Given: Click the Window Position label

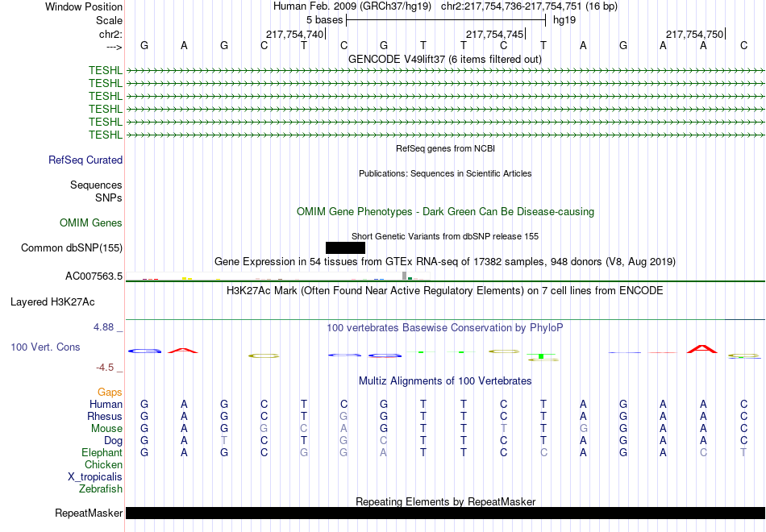Looking at the screenshot, I should 84,6.
